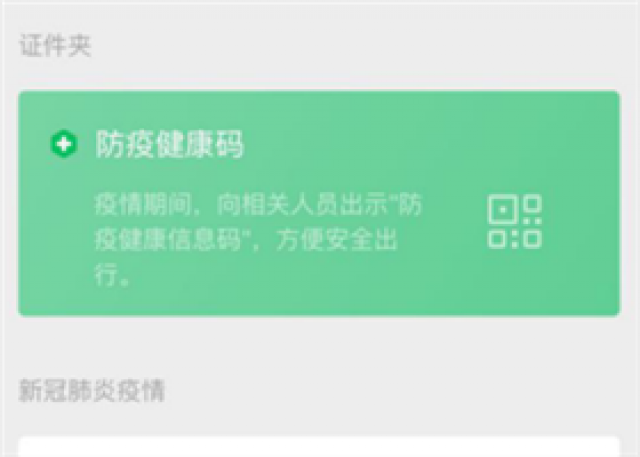Tap the green medical cross hexagon icon
640x457 pixels.
tap(64, 144)
